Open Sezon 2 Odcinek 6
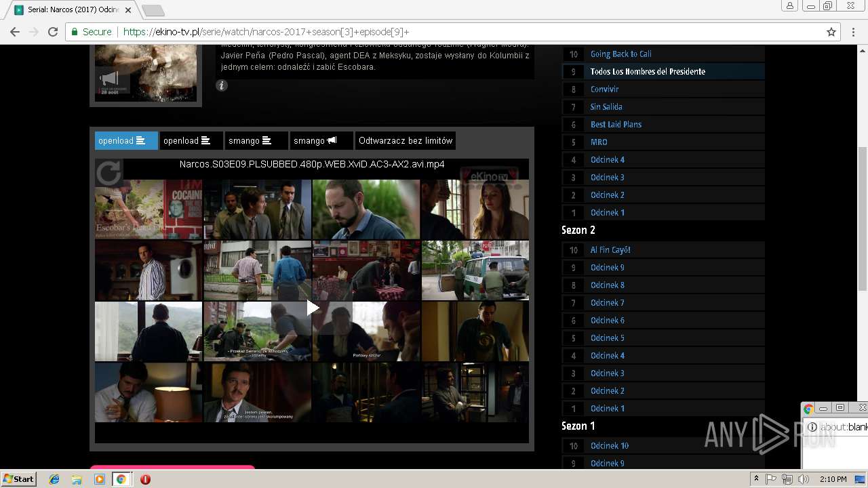Viewport: 868px width, 488px height. click(x=608, y=320)
